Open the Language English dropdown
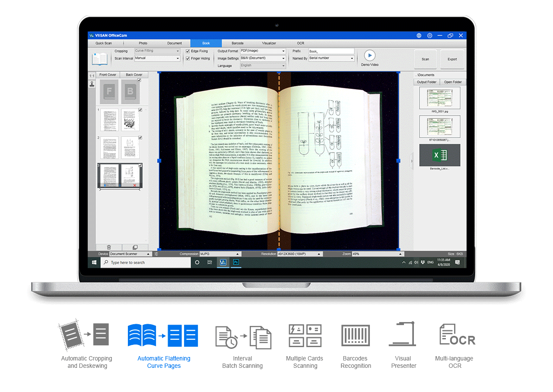Viewport: 553px width, 392px height. coord(263,65)
